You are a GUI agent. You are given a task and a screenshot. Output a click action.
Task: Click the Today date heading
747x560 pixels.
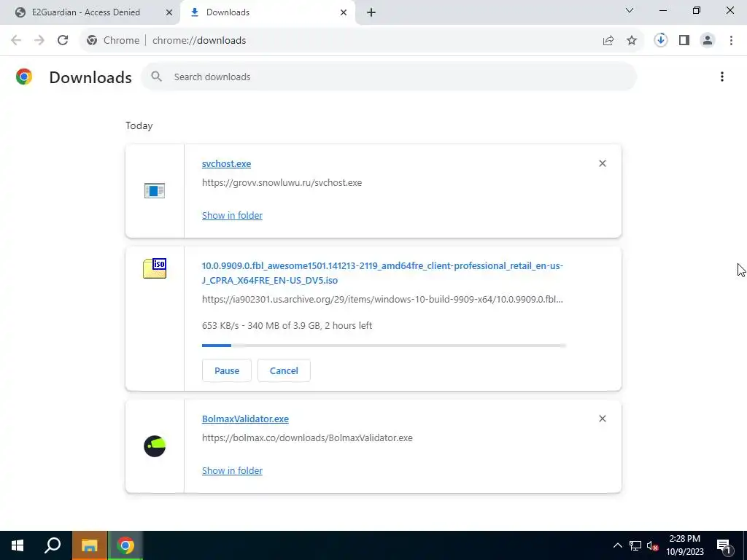point(139,125)
